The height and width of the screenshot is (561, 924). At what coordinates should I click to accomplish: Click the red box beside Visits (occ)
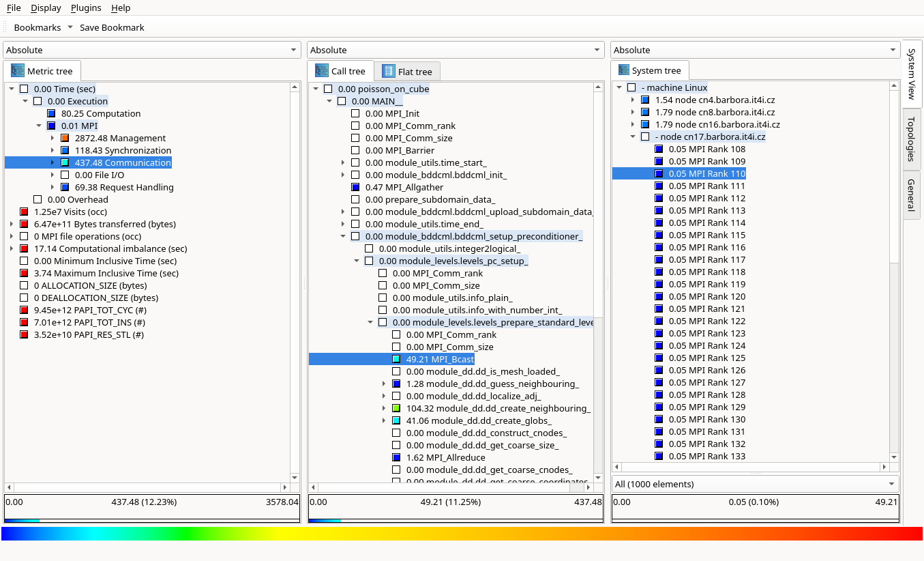click(x=24, y=212)
